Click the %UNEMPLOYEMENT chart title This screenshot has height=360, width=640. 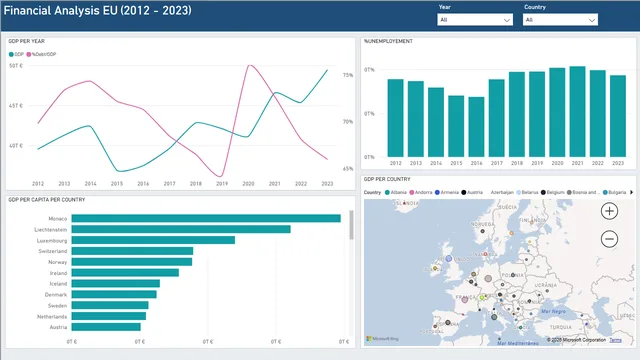[388, 41]
